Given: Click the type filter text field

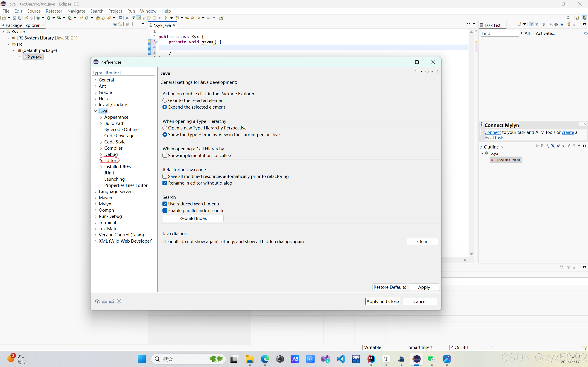Looking at the screenshot, I should coord(123,72).
